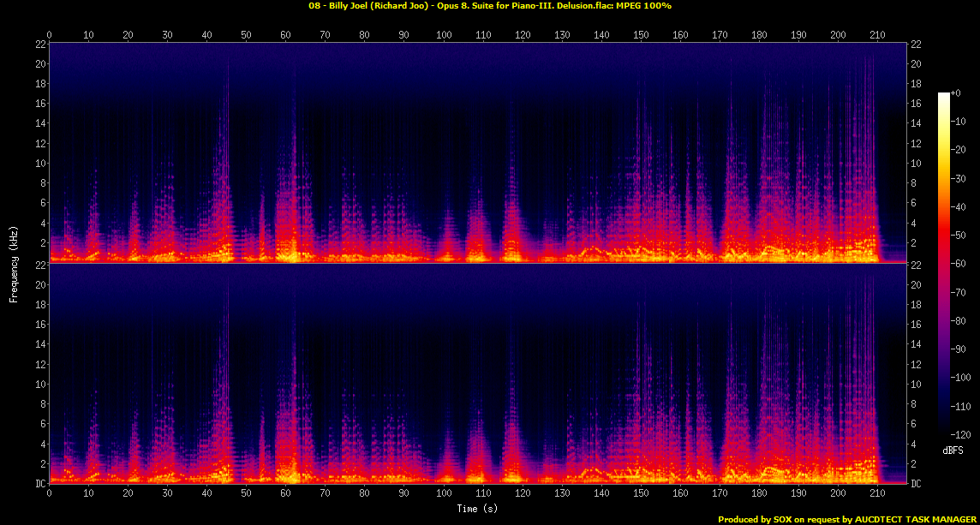Click the 'Time (s)' axis label
The height and width of the screenshot is (525, 980).
tap(479, 509)
